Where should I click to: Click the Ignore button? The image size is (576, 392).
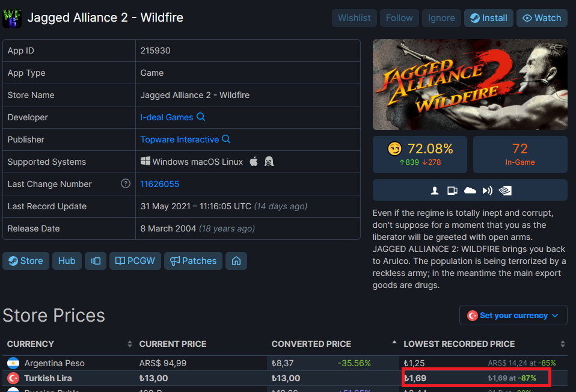441,18
